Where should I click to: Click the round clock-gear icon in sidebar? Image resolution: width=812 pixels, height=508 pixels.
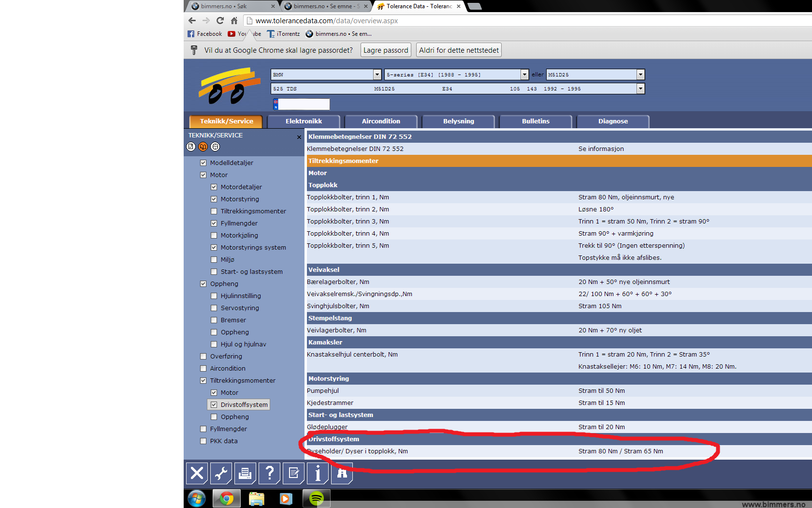pyautogui.click(x=215, y=147)
